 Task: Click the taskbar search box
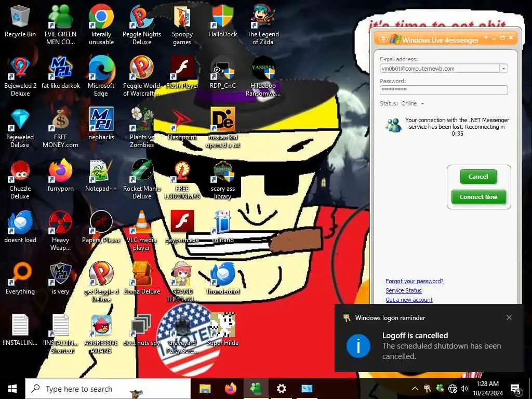[x=108, y=389]
